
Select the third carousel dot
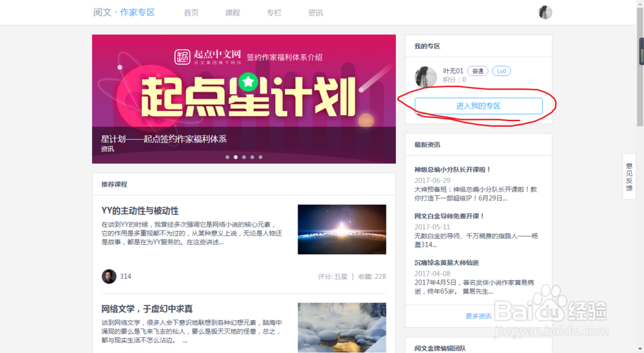(x=244, y=157)
